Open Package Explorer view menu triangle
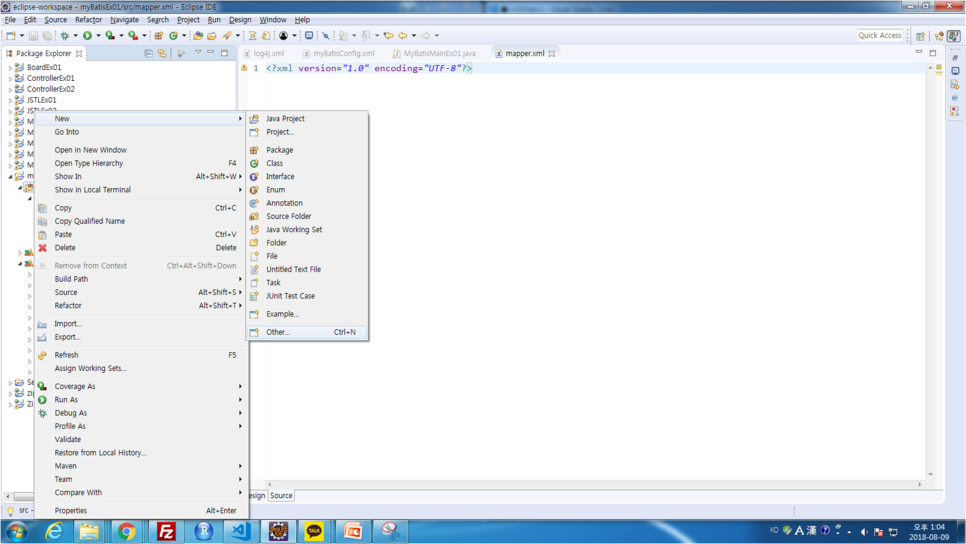 198,53
